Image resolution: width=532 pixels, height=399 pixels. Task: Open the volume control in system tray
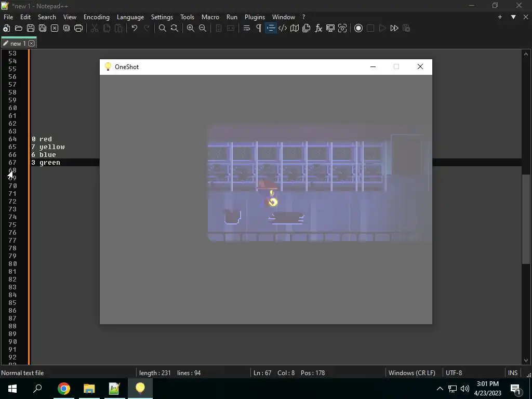point(465,389)
